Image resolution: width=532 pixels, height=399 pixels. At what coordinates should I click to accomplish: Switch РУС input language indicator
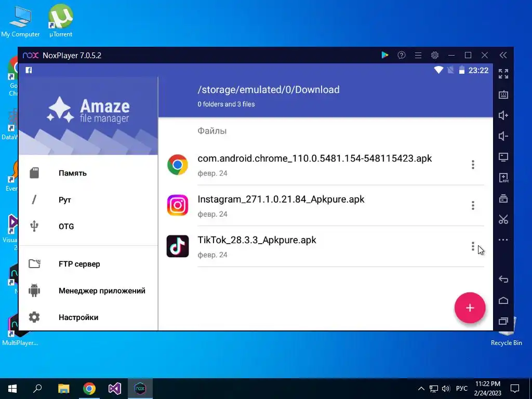pos(461,389)
